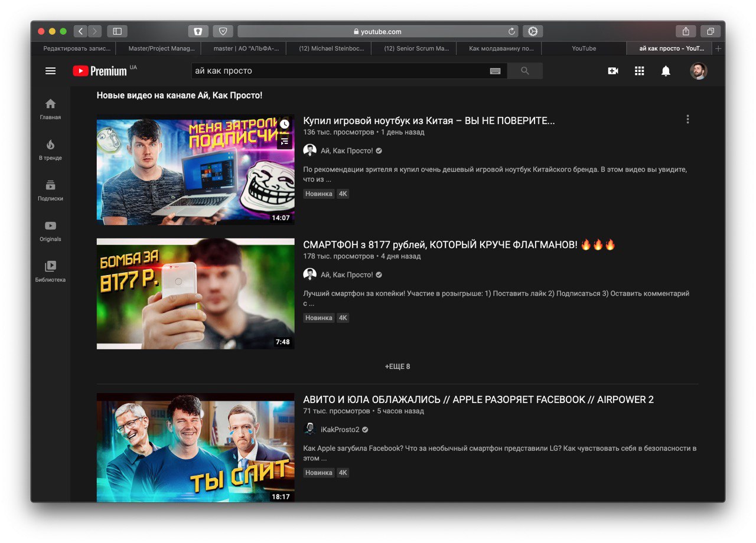Open video Купил игровой ноутбук из Китая title

429,120
